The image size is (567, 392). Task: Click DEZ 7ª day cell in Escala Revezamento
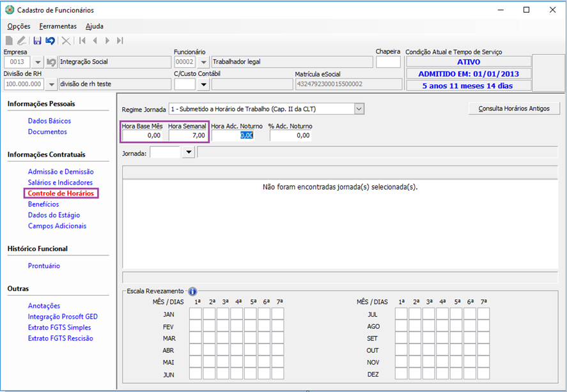pos(483,373)
